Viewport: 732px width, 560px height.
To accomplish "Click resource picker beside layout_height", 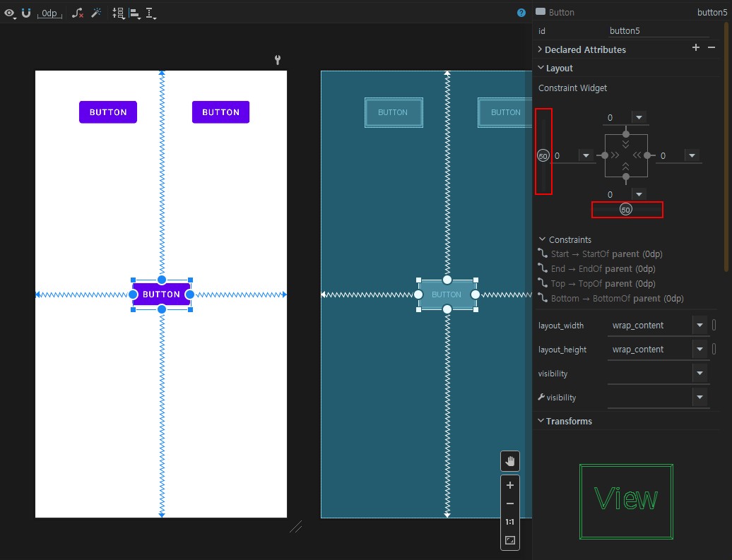I will pos(714,349).
